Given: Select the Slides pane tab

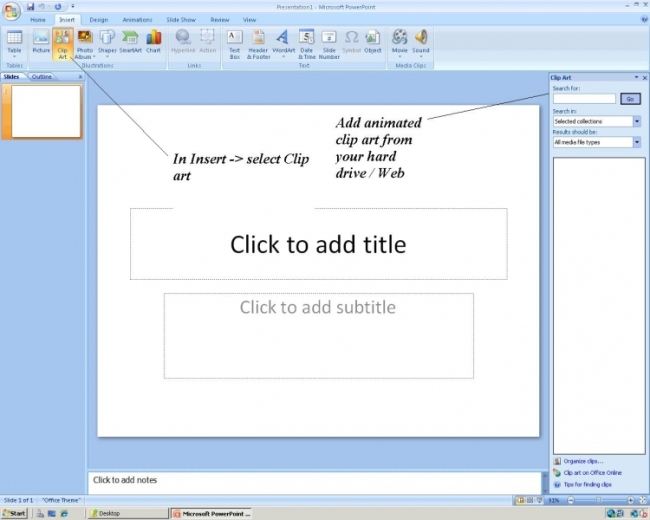Looking at the screenshot, I should [12, 77].
